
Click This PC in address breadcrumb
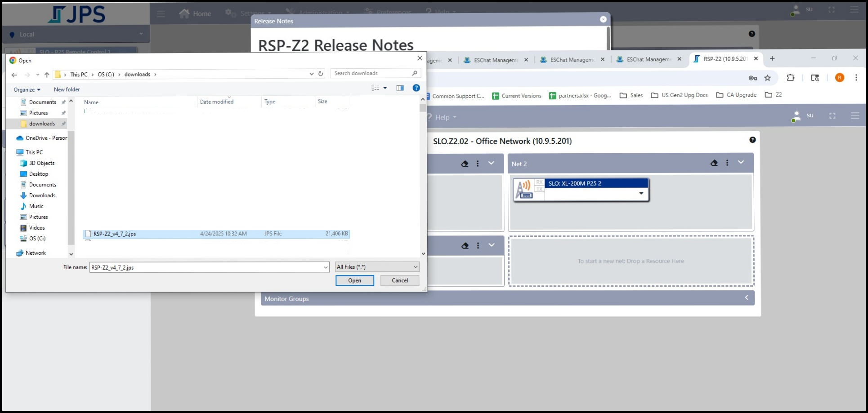tap(79, 75)
